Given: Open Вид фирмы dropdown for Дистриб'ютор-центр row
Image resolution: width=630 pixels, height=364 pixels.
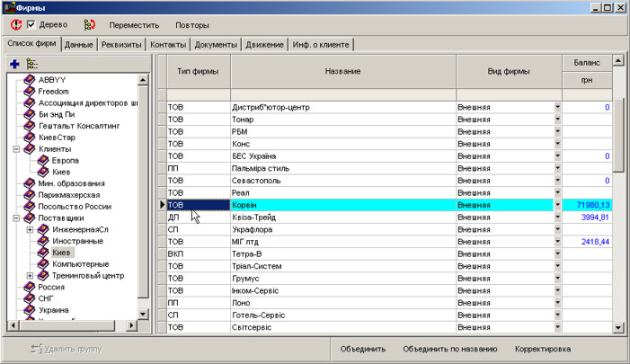Looking at the screenshot, I should (556, 108).
